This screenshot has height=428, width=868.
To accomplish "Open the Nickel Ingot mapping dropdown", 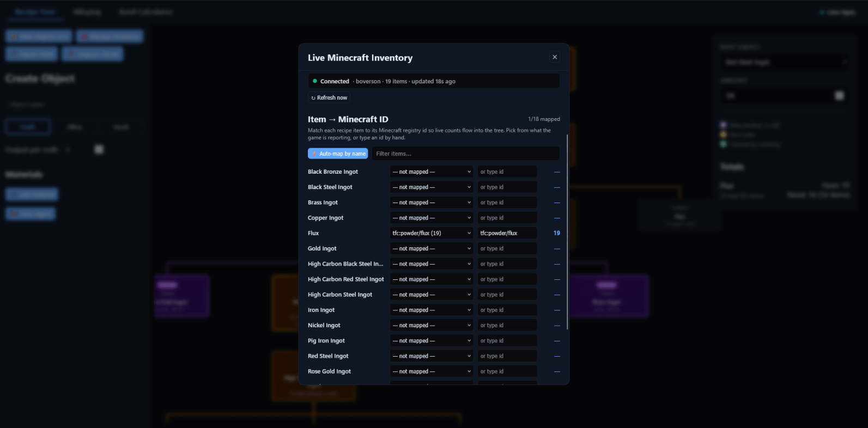I will pyautogui.click(x=432, y=325).
